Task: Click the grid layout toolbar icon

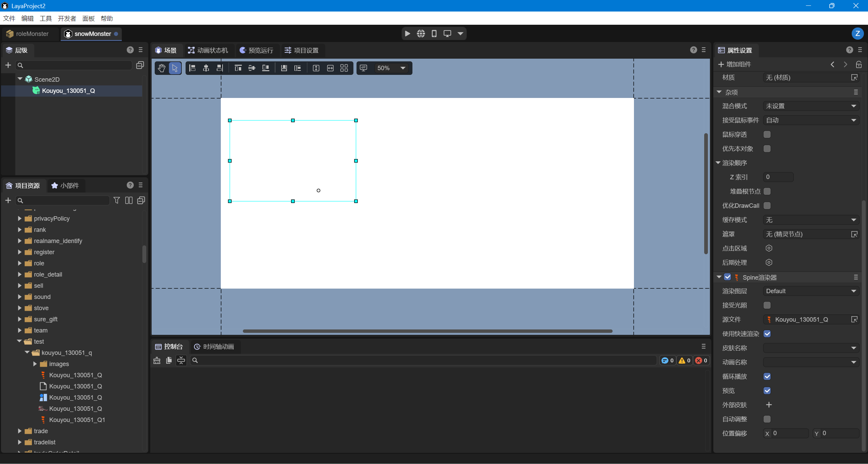Action: (344, 68)
